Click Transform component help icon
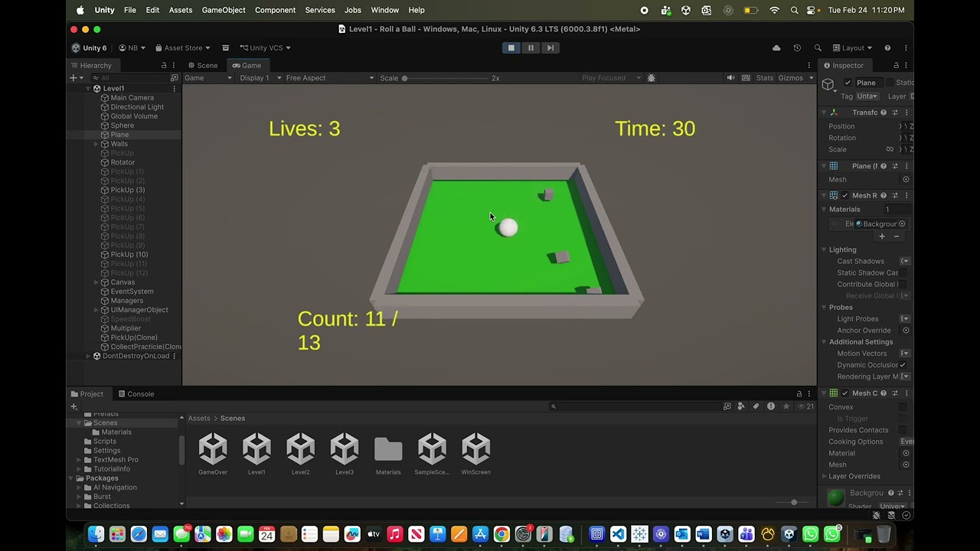Viewport: 980px width, 551px height. click(x=883, y=112)
